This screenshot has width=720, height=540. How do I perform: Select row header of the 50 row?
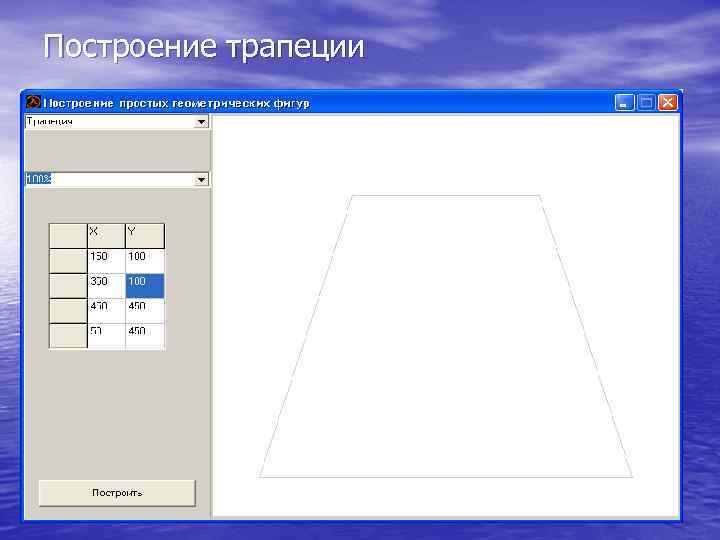point(68,336)
